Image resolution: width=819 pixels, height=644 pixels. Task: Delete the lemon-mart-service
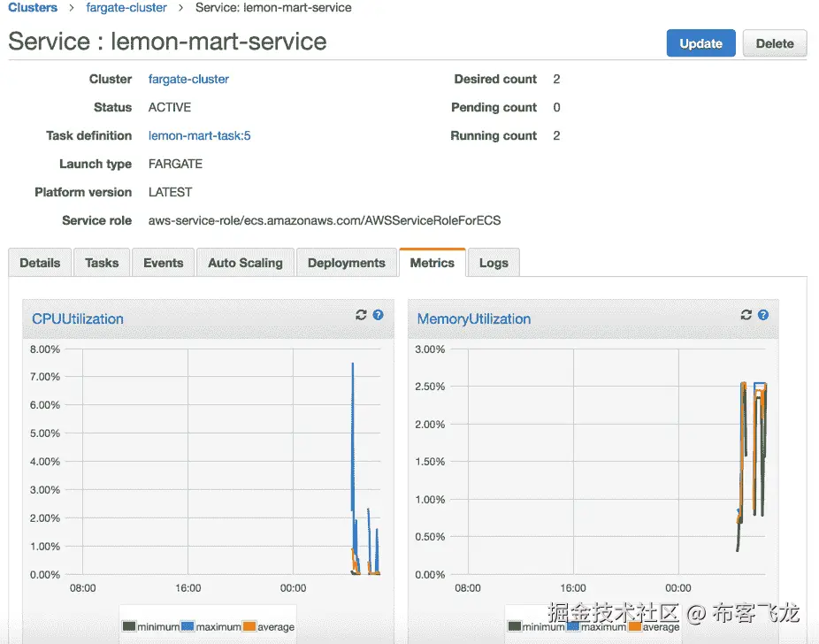point(775,43)
